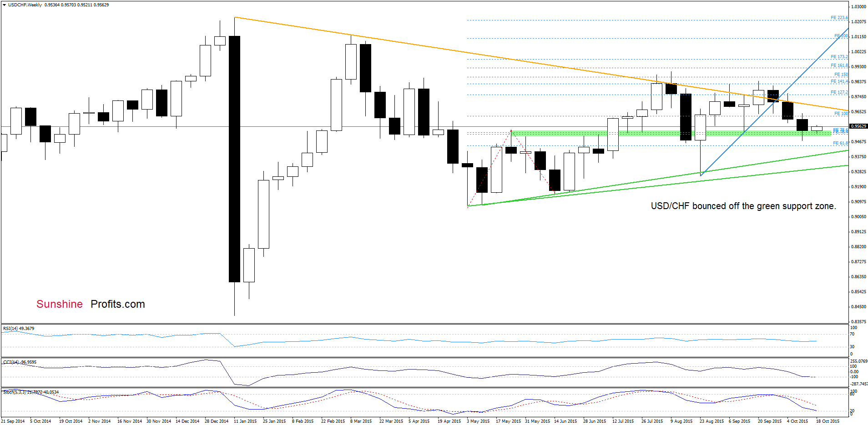Click the FE 127.2 Fibonacci level label
This screenshot has height=425, width=868.
839,92
